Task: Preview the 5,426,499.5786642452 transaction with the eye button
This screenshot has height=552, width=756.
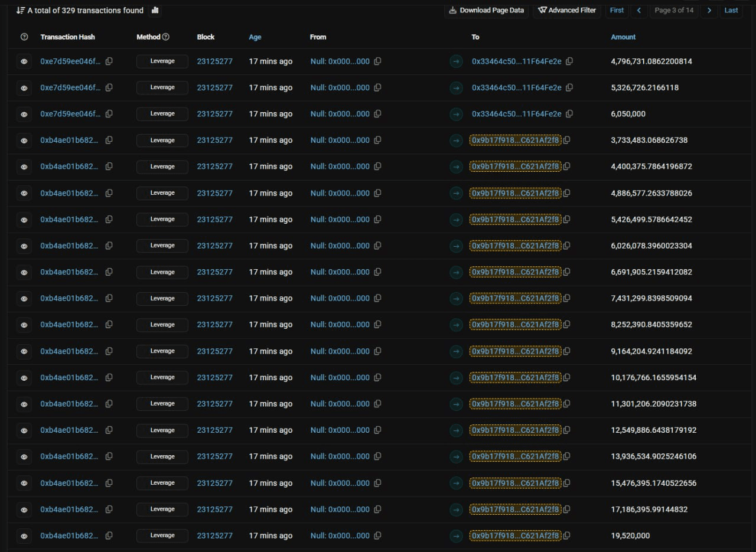Action: (x=24, y=220)
